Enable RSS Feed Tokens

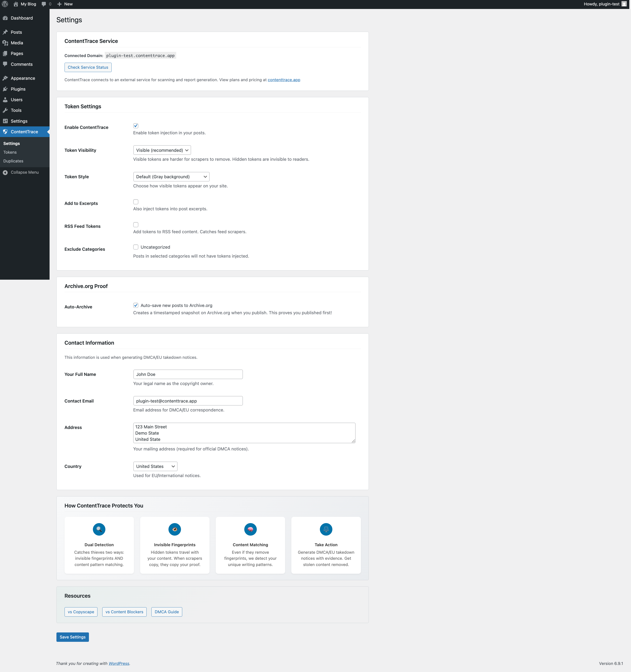pos(136,224)
